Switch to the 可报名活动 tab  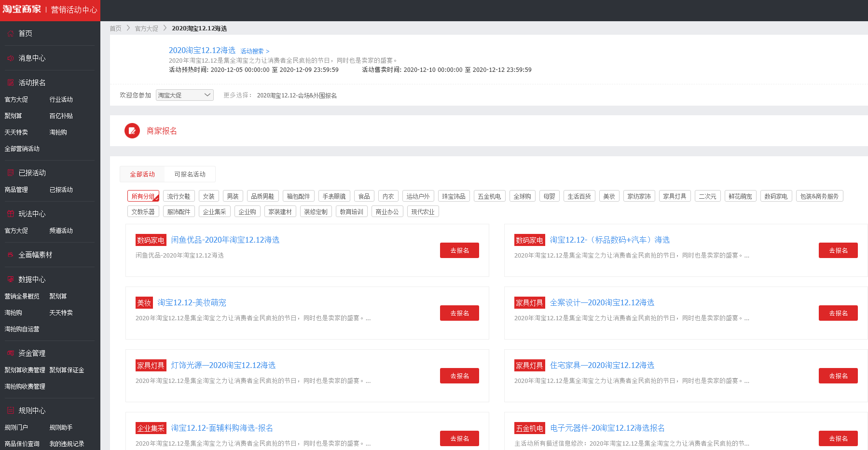coord(190,174)
